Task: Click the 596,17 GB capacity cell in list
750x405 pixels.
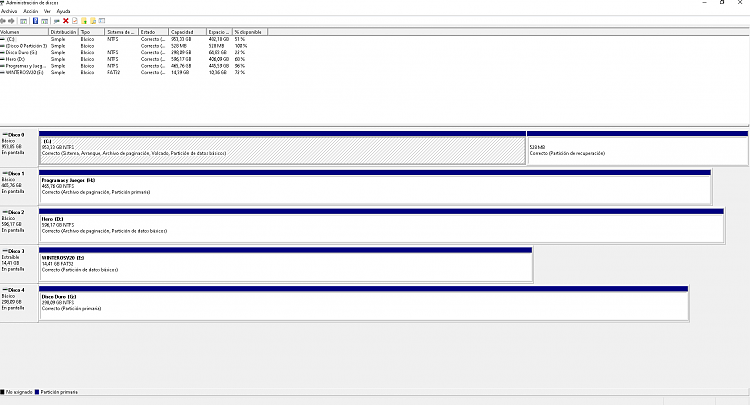Action: pos(181,59)
